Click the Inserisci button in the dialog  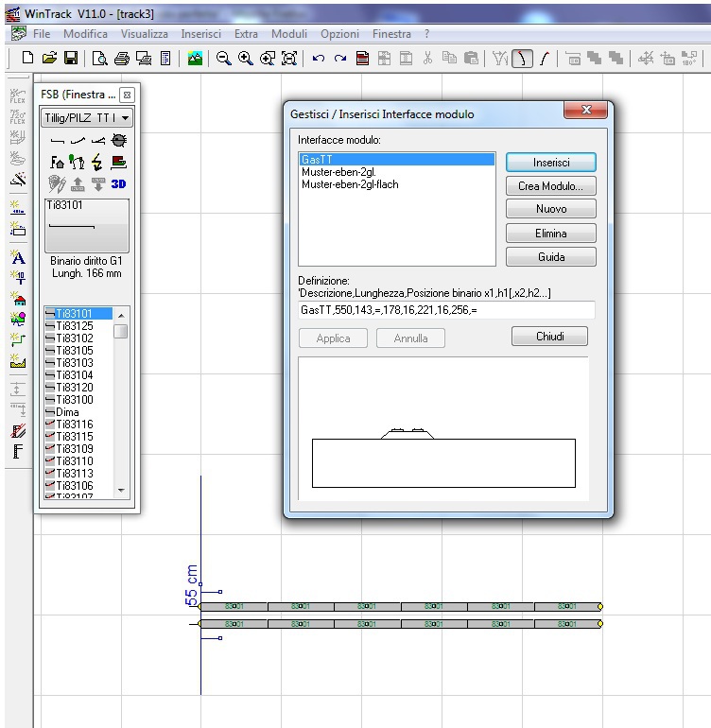point(551,163)
